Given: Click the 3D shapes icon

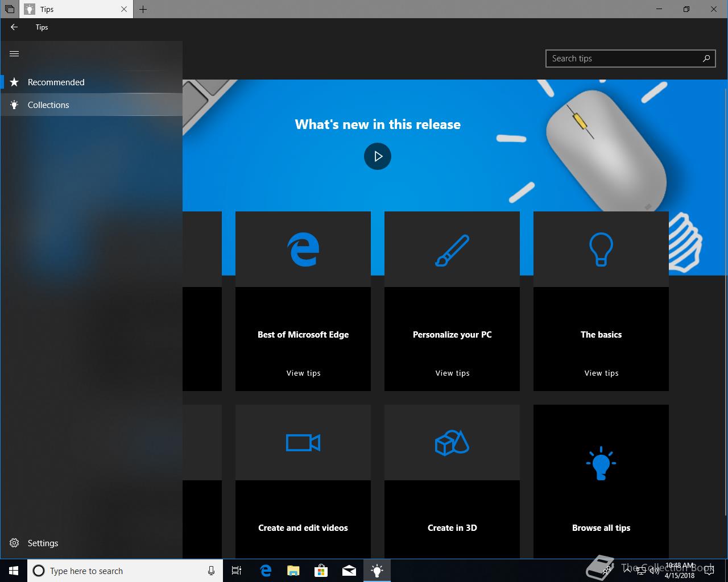Looking at the screenshot, I should tap(452, 443).
